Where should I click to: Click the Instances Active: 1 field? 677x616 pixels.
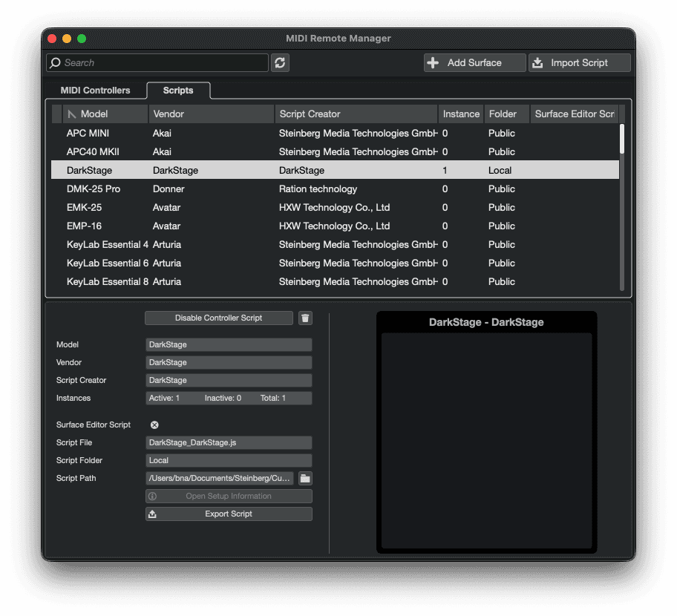229,398
